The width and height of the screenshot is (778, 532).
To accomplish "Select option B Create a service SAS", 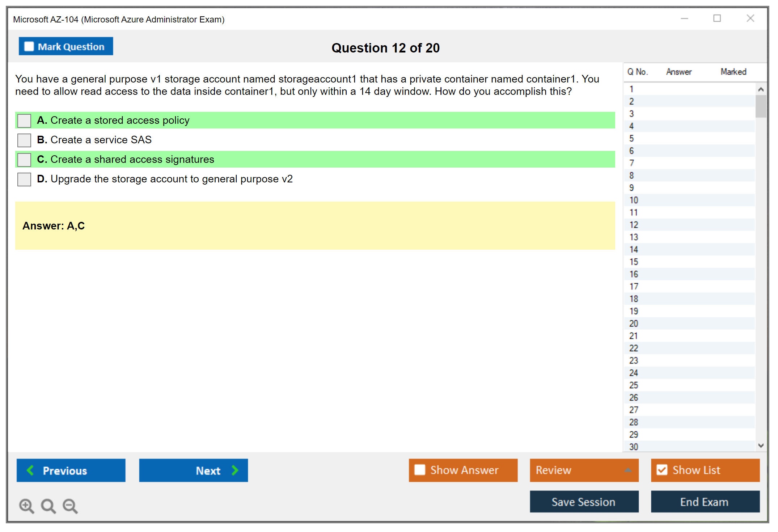I will point(24,140).
